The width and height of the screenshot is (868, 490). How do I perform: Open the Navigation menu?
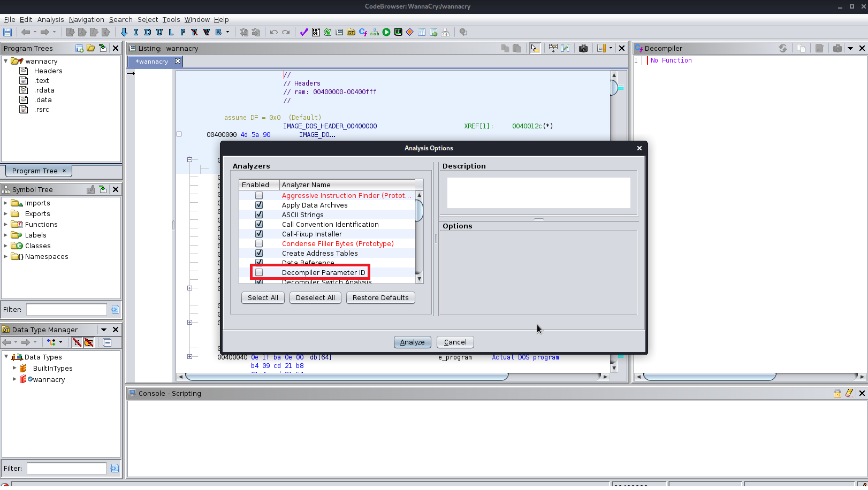click(x=86, y=19)
